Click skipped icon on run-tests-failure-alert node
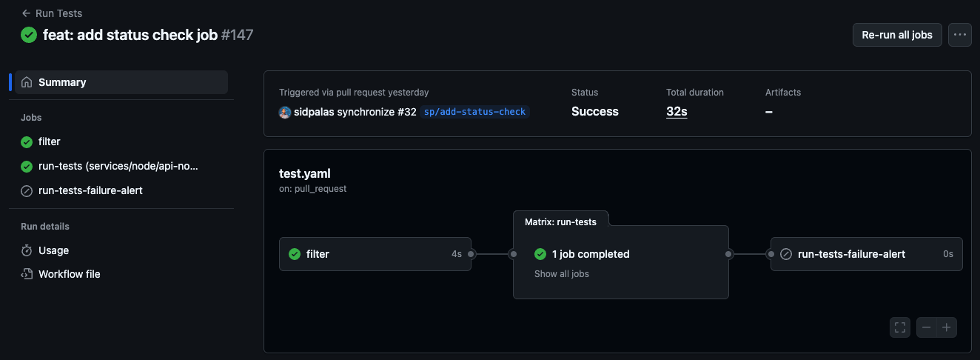The height and width of the screenshot is (360, 980). pyautogui.click(x=786, y=254)
